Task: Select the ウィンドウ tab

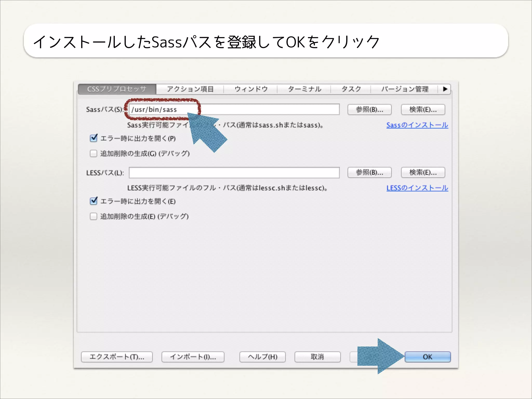Action: (251, 89)
